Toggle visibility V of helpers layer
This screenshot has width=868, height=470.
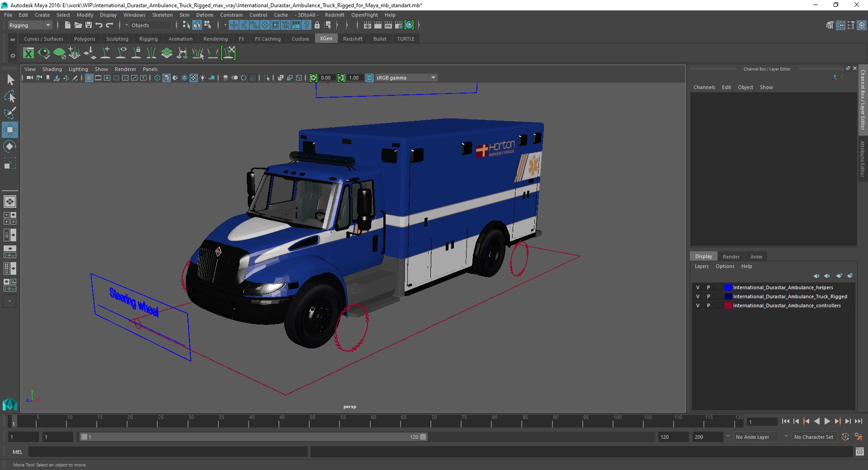[698, 287]
